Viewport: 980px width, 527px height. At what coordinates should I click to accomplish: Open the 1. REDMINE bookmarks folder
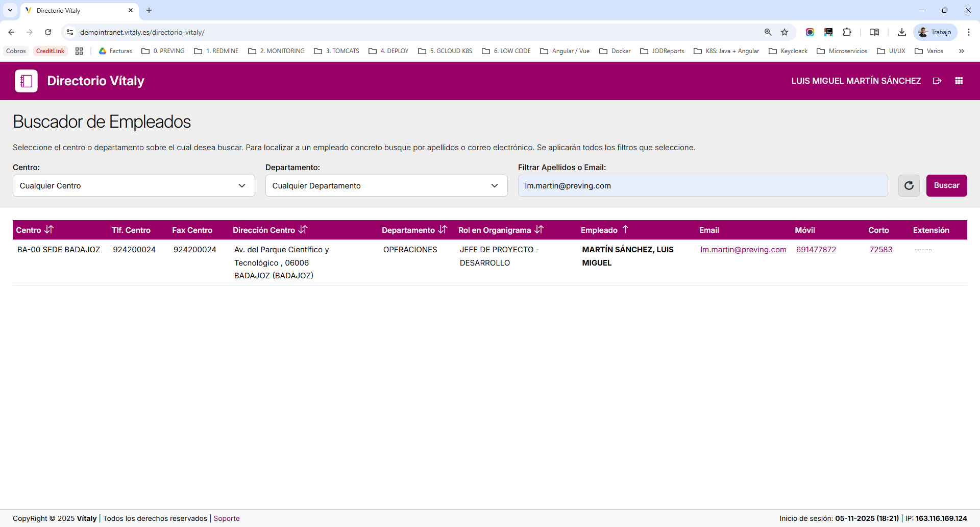point(216,51)
